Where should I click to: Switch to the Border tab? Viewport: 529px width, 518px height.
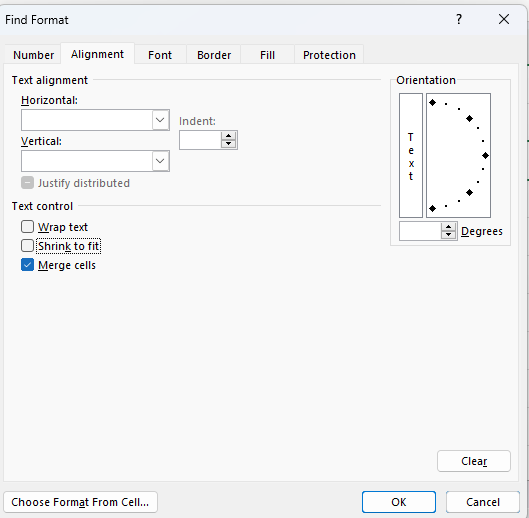214,55
